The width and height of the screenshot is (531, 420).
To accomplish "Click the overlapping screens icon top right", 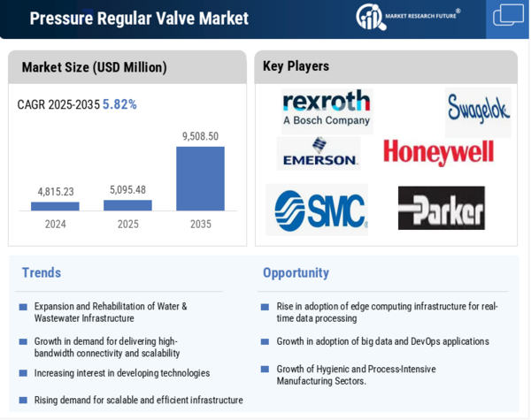I will click(508, 16).
